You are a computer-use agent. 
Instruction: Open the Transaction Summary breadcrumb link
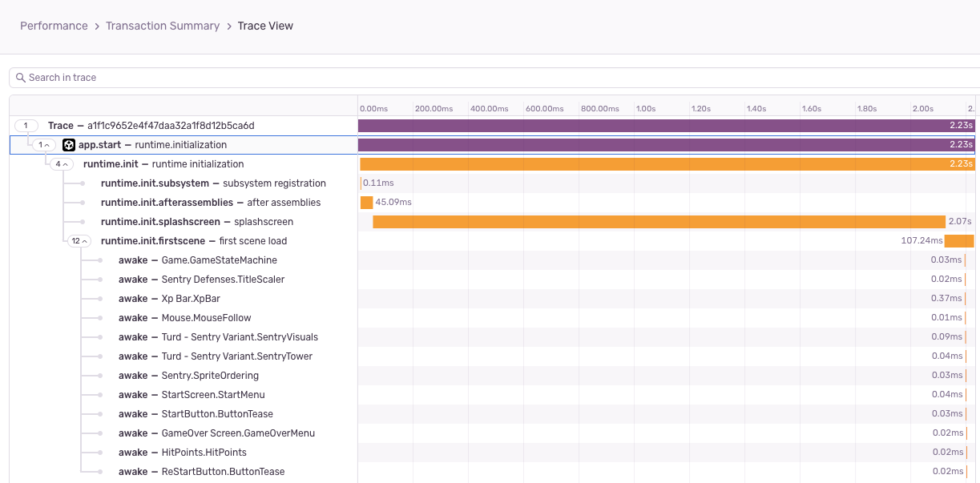pyautogui.click(x=163, y=26)
